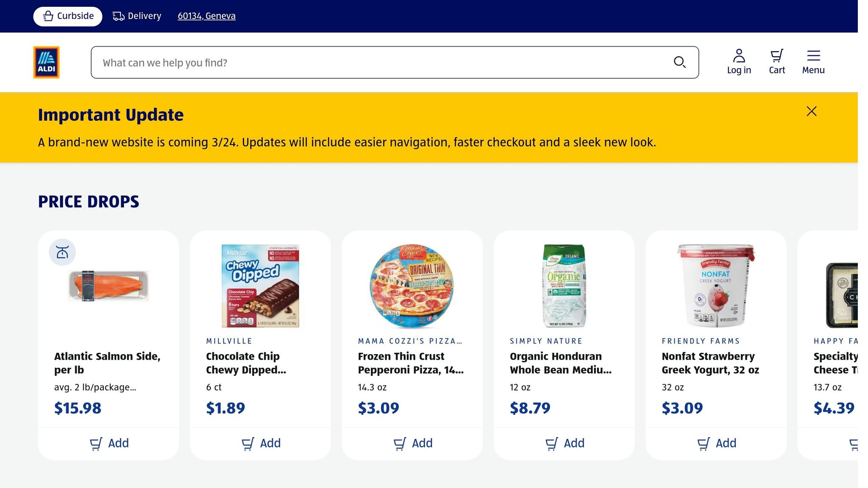The width and height of the screenshot is (868, 488).
Task: Click the ALDI logo
Action: (46, 62)
